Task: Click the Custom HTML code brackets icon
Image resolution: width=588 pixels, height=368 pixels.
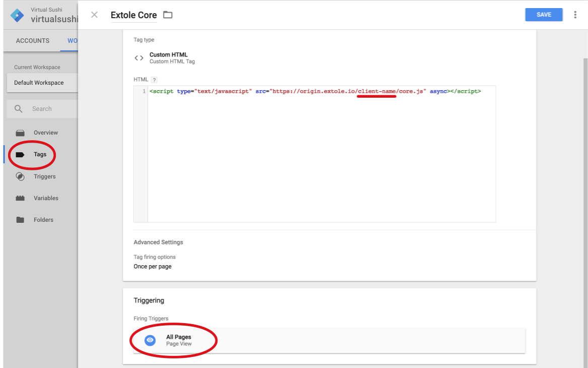Action: [139, 58]
